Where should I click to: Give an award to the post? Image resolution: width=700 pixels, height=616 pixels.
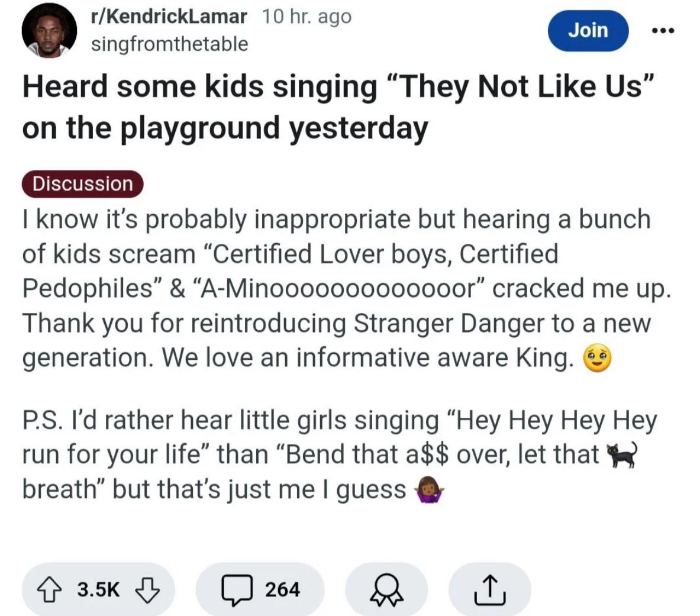[386, 590]
